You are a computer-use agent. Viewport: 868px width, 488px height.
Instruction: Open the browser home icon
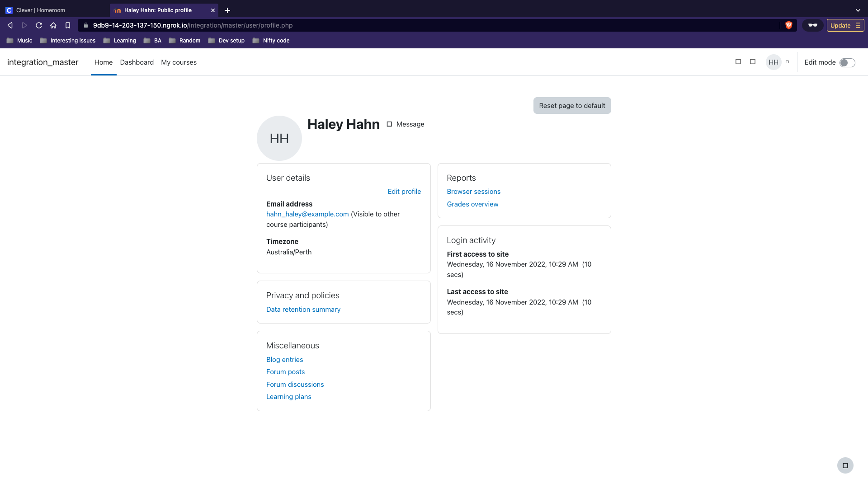[53, 25]
